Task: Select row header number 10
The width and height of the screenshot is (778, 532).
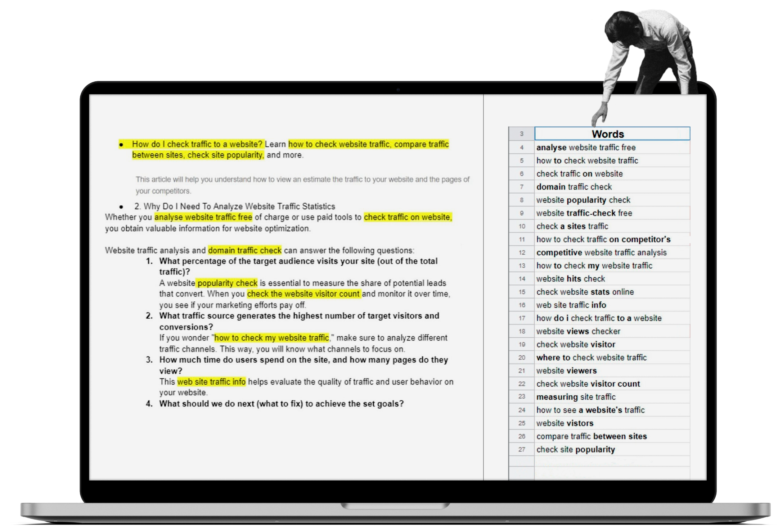Action: point(522,226)
